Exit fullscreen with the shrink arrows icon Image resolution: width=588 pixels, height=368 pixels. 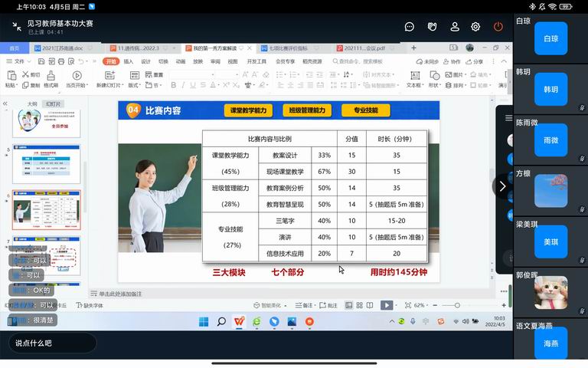[17, 26]
